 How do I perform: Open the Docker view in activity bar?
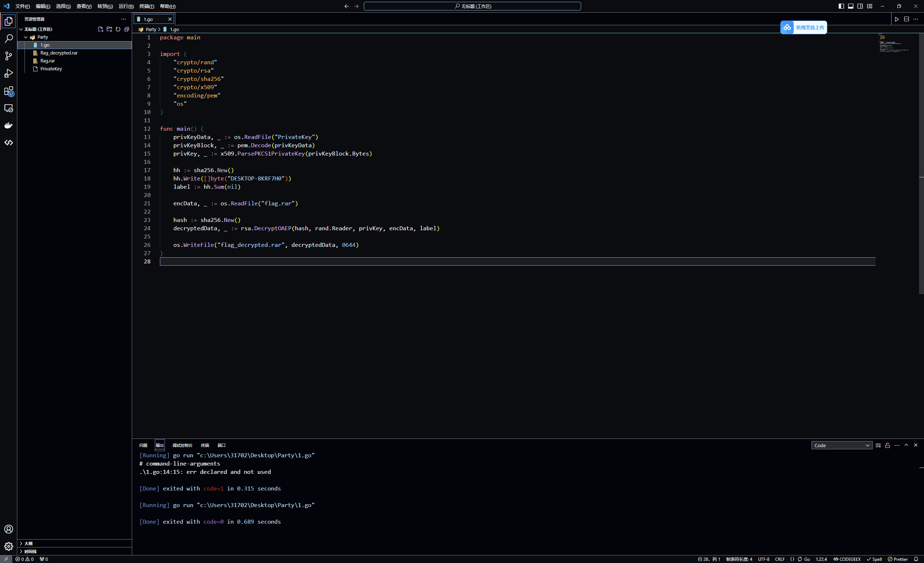9,126
